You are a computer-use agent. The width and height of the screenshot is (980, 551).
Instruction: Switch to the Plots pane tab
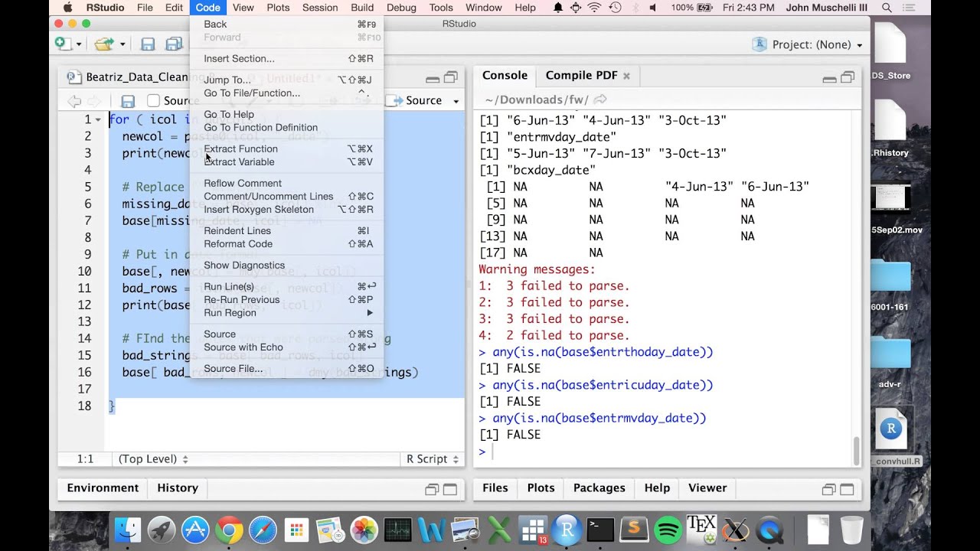(x=541, y=487)
